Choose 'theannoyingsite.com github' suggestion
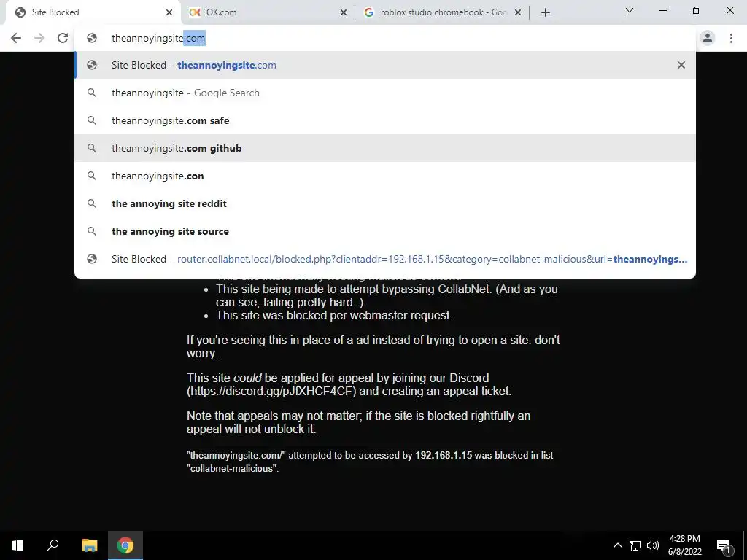747x560 pixels. [x=385, y=148]
